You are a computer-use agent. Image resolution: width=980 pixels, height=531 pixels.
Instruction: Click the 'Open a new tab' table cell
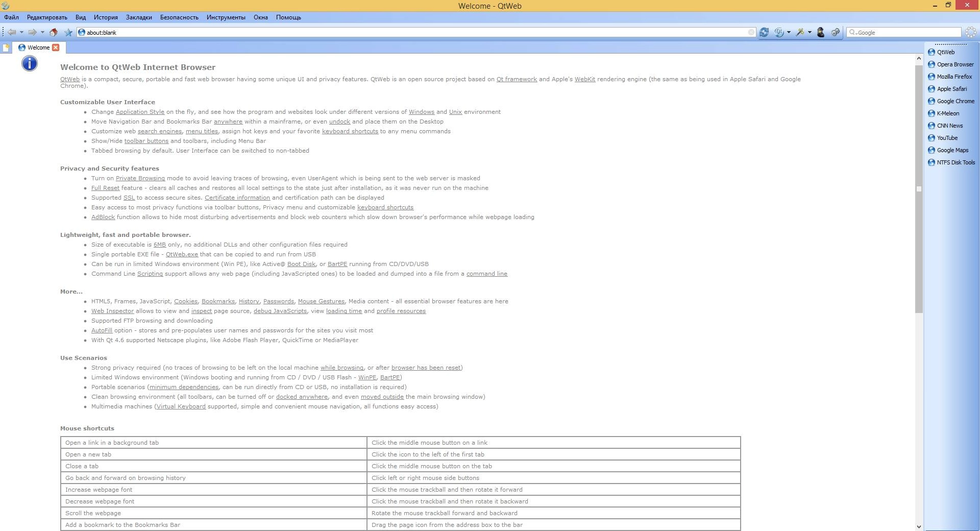tap(214, 454)
